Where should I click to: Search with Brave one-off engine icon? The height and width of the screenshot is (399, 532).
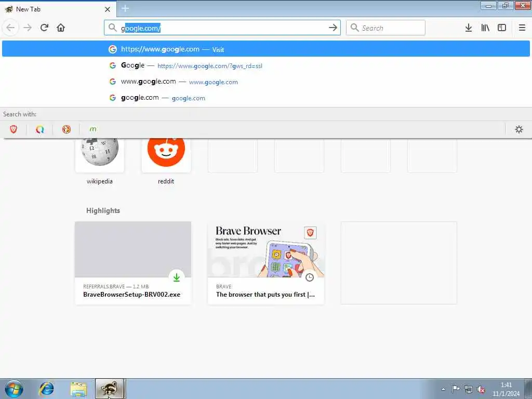click(13, 129)
